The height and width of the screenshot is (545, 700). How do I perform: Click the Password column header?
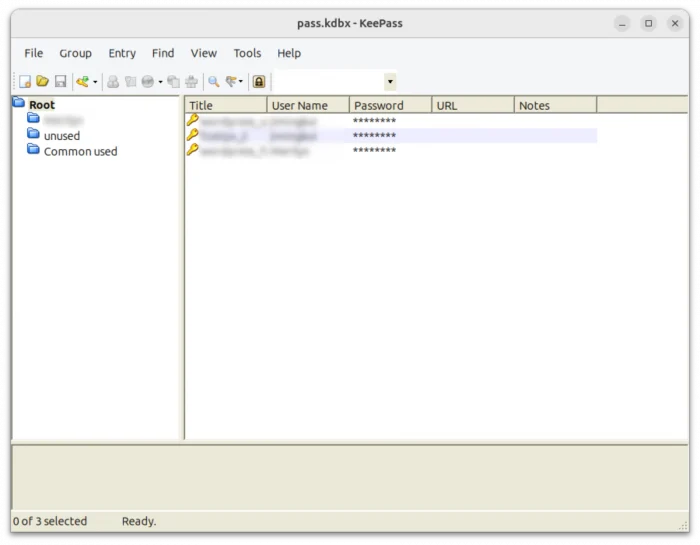pyautogui.click(x=390, y=105)
